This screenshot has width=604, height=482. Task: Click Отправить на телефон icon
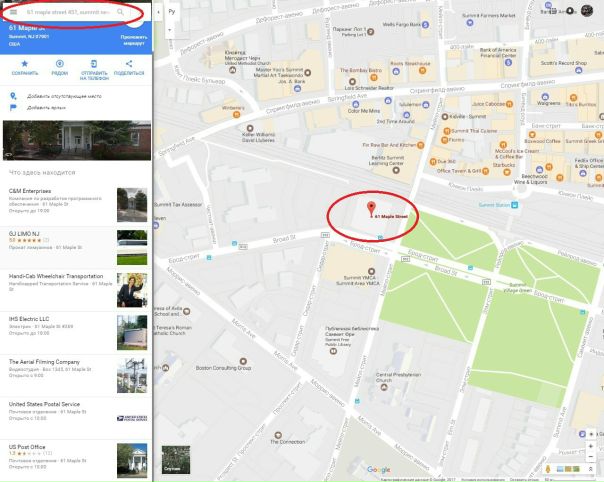94,64
